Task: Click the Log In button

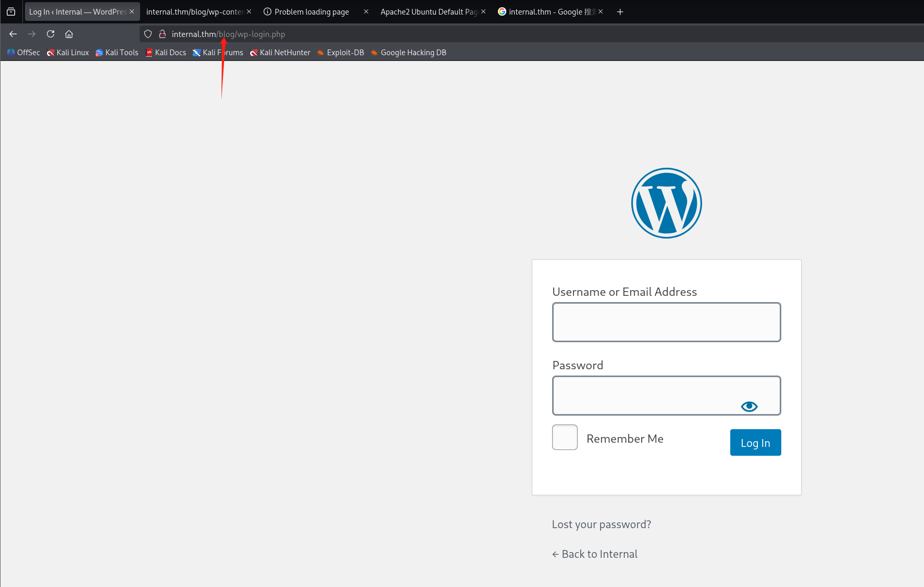Action: coord(755,442)
